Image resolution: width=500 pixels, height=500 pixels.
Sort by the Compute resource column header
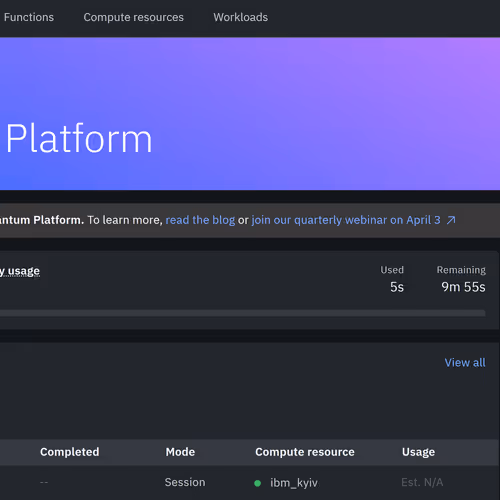coord(305,452)
